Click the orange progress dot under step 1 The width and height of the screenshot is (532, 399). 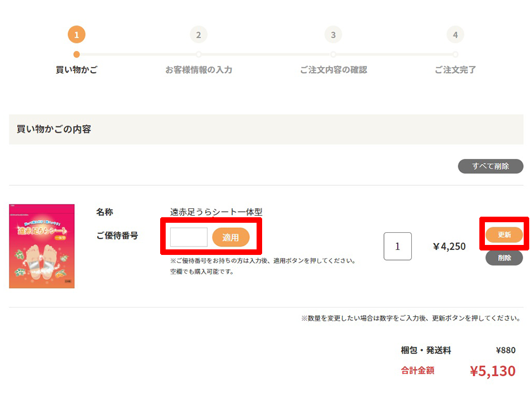point(76,54)
